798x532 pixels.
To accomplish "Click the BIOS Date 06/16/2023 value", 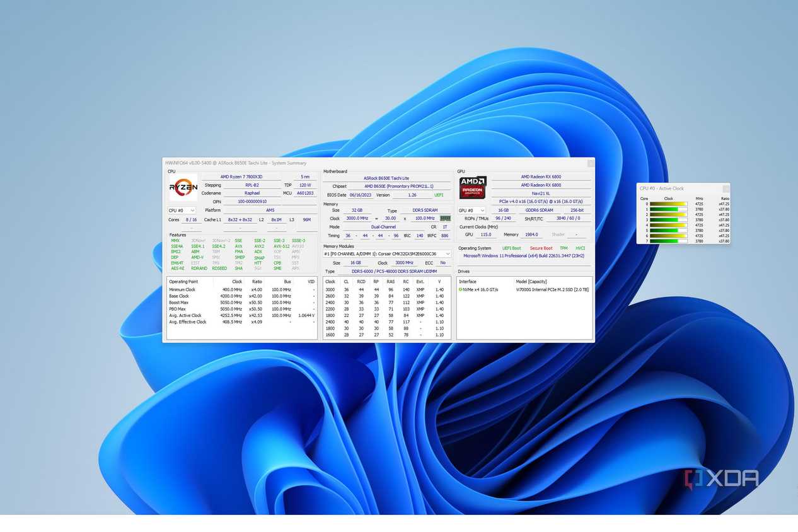I will [x=360, y=195].
